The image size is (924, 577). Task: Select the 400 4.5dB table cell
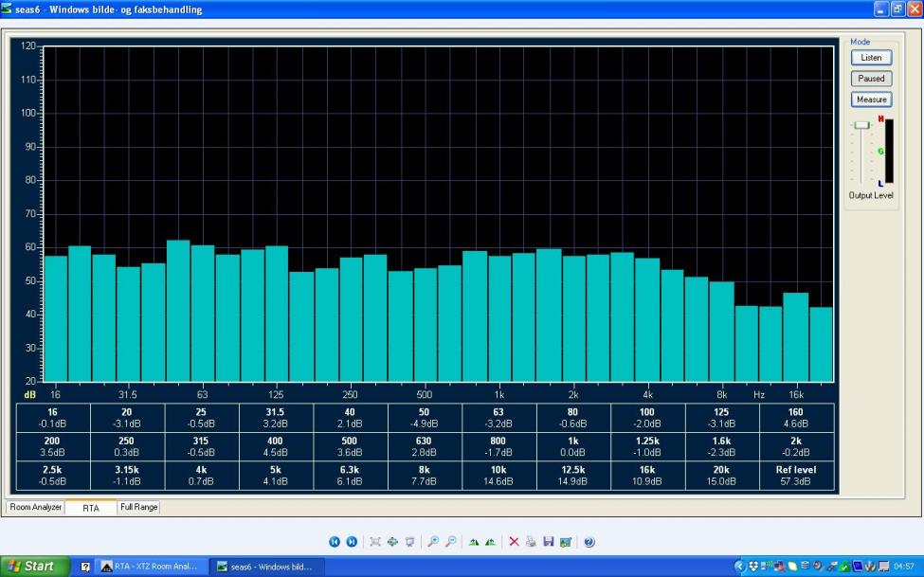tap(275, 447)
